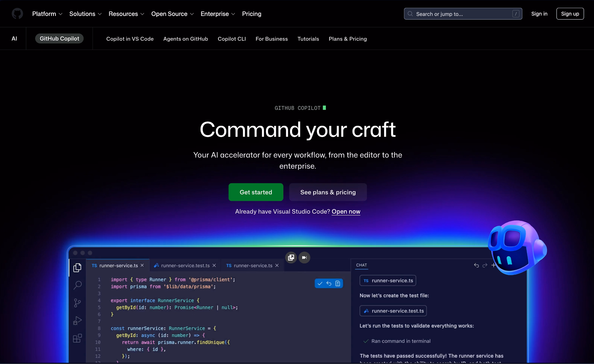Click the TS icon on first editor tab
Image resolution: width=594 pixels, height=364 pixels.
[94, 265]
